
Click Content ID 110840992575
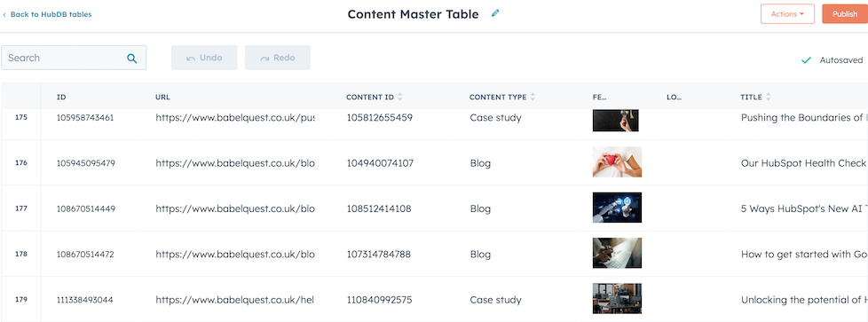(379, 300)
